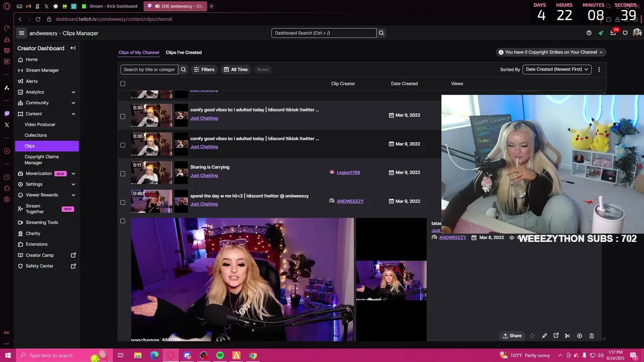
Task: Collapse the Creator Dashboard sidebar
Action: coord(73,48)
